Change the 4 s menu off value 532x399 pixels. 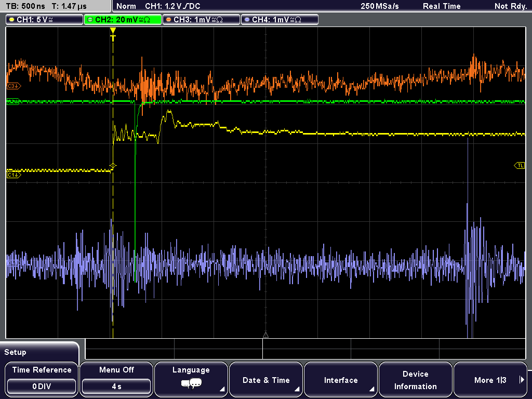[x=116, y=387]
